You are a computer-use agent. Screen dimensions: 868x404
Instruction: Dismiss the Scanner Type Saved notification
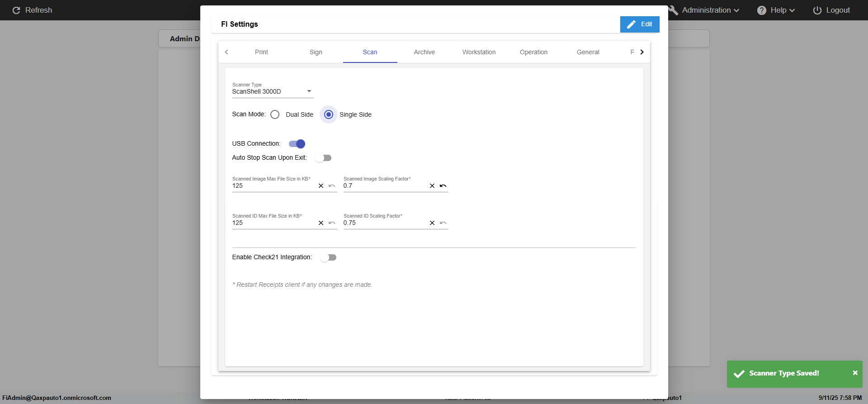pyautogui.click(x=855, y=373)
